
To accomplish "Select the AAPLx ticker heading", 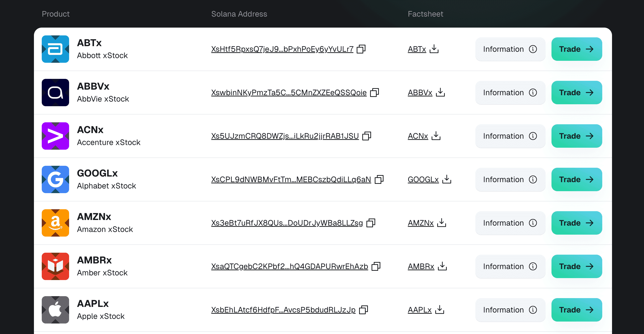I will coord(93,304).
